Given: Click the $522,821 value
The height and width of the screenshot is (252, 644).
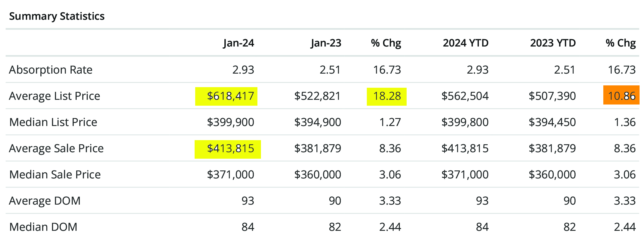Looking at the screenshot, I should point(318,96).
